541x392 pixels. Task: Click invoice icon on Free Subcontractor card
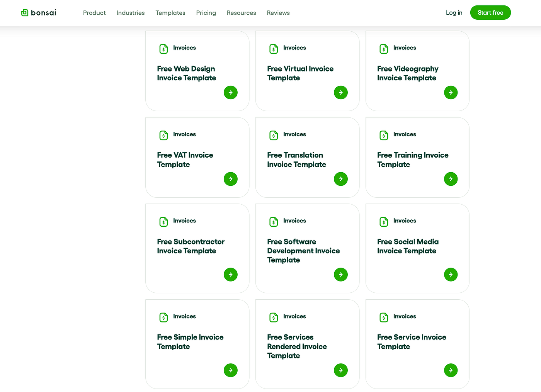(164, 222)
